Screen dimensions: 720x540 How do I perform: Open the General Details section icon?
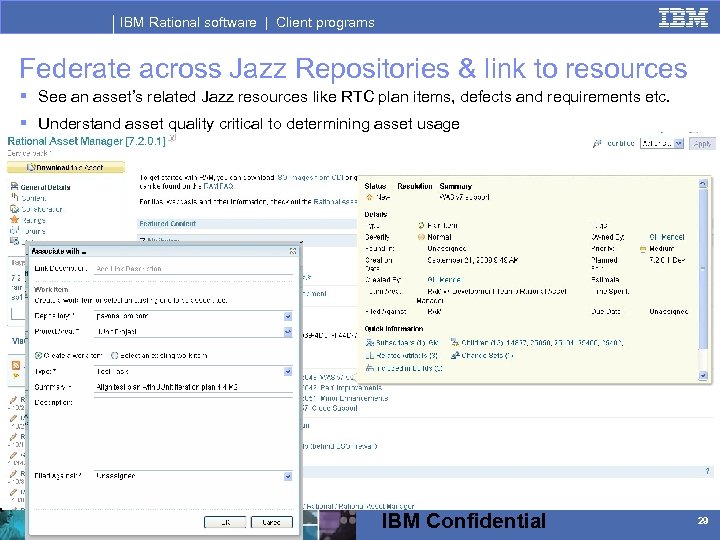coord(14,186)
